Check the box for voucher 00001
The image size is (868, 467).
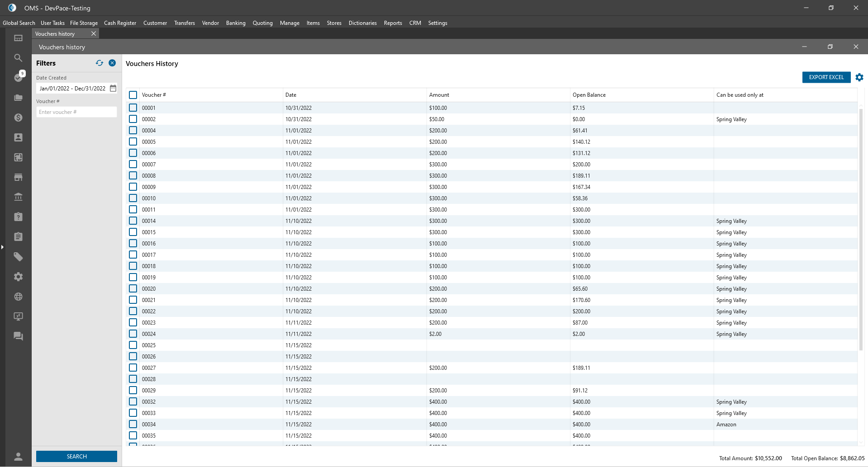[x=133, y=108]
